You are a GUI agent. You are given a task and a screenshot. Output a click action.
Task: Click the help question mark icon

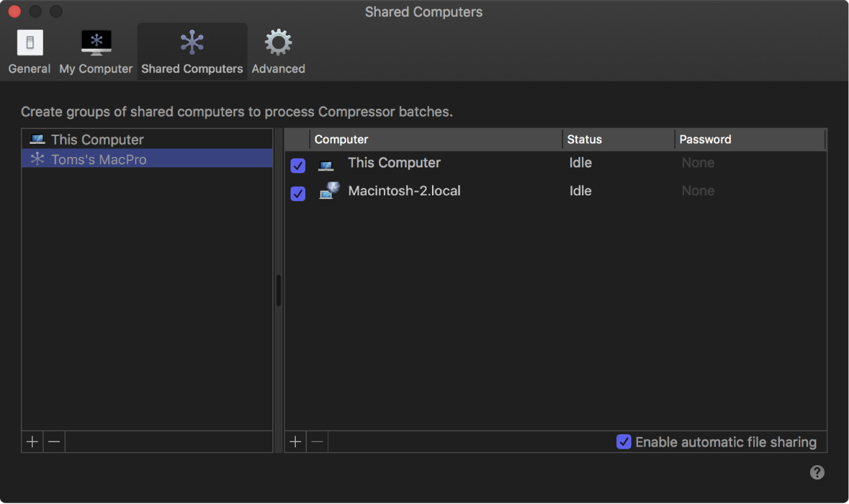pos(818,471)
